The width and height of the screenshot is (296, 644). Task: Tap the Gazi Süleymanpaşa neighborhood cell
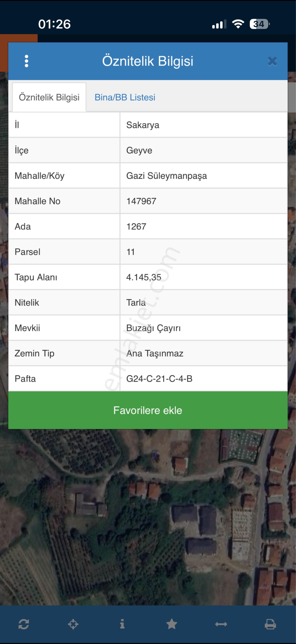coord(167,176)
